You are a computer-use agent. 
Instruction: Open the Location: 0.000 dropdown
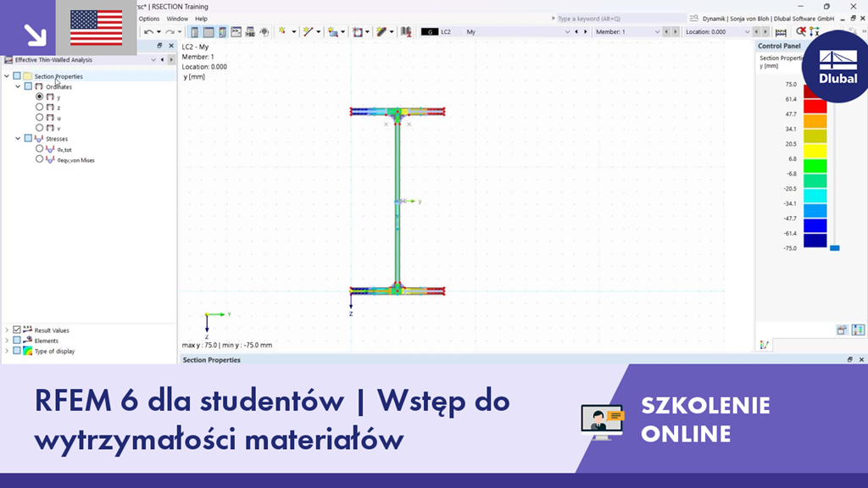tap(747, 32)
